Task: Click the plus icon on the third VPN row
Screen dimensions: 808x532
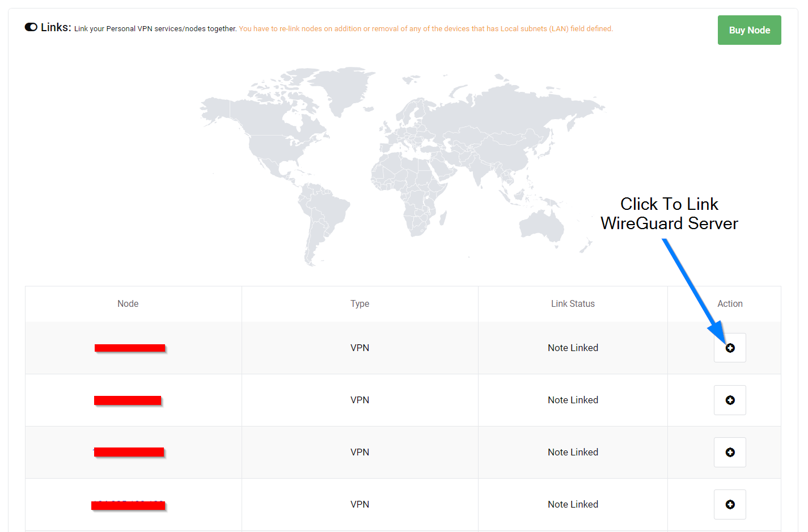Action: (730, 452)
